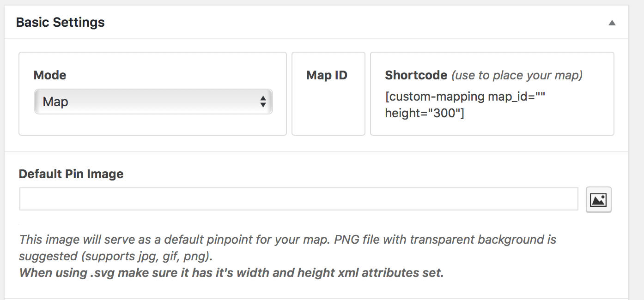Click the Shortcode bold label
This screenshot has height=300, width=644.
[x=416, y=75]
